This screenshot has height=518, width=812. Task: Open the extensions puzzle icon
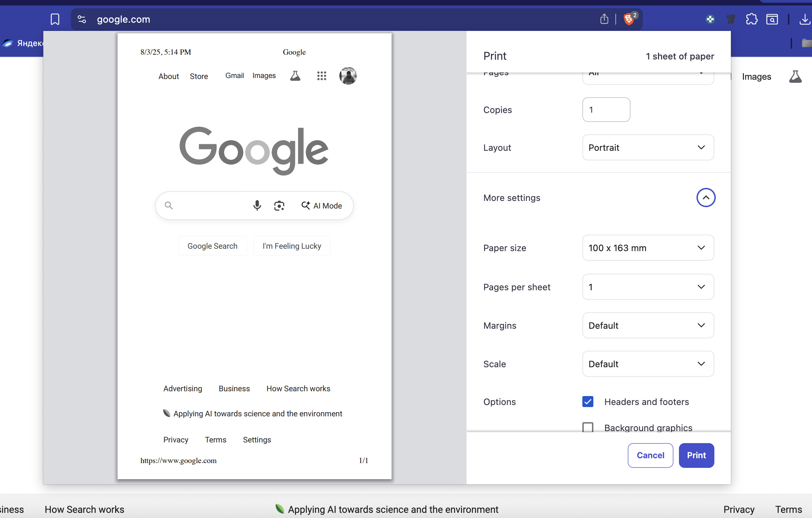pyautogui.click(x=751, y=19)
